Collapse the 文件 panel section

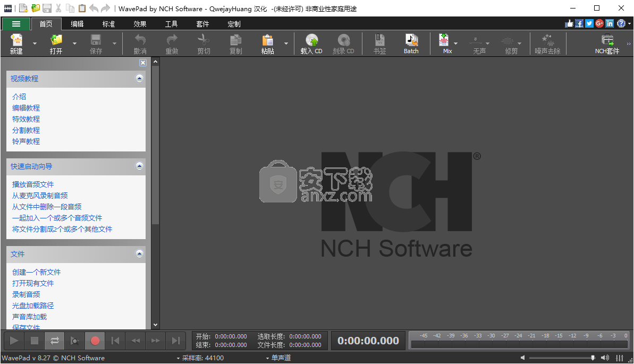point(139,254)
